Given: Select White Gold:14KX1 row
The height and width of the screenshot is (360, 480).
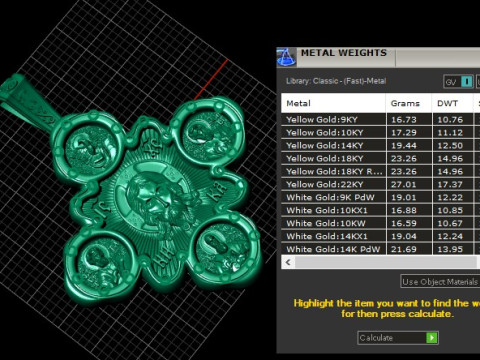Looking at the screenshot, I should (381, 236).
